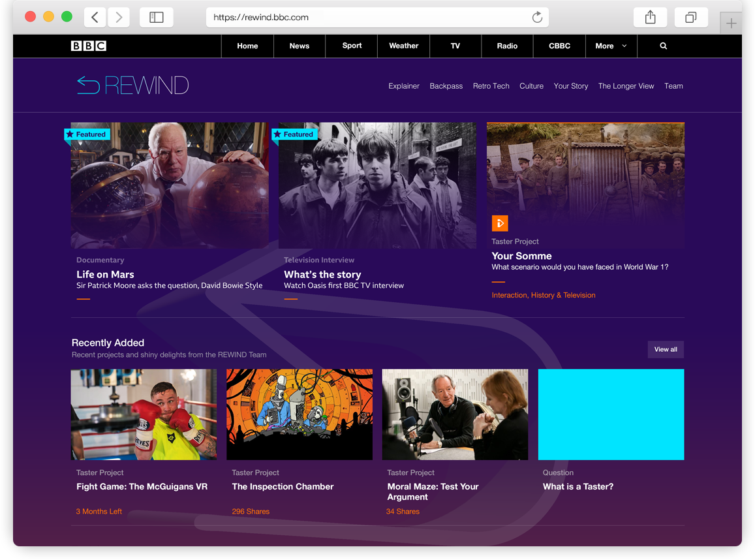
Task: Toggle the Safari sidebar icon
Action: 157,17
